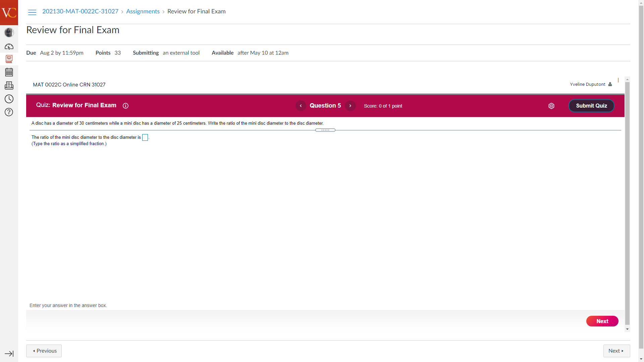The height and width of the screenshot is (362, 644).
Task: Open the Courses book icon
Action: [9, 59]
